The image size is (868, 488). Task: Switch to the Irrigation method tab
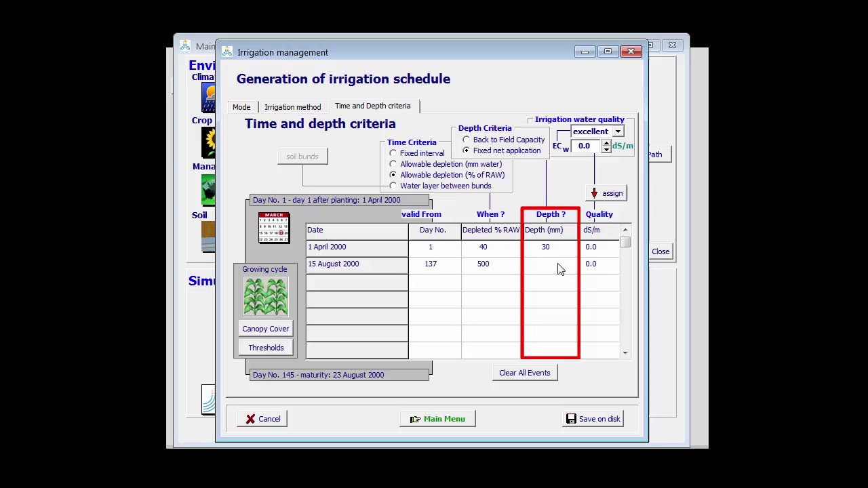pyautogui.click(x=292, y=107)
